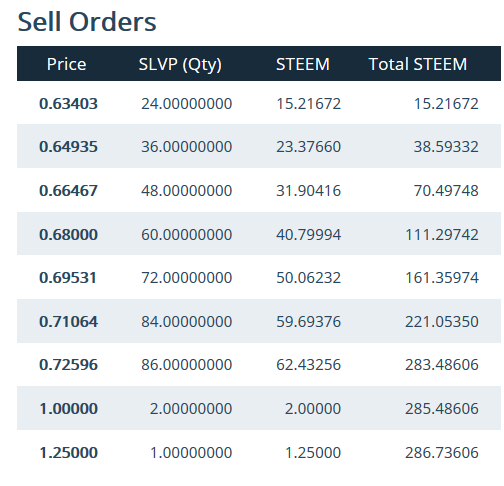This screenshot has height=486, width=504.
Task: Select the price 1.00000
Action: pos(68,409)
